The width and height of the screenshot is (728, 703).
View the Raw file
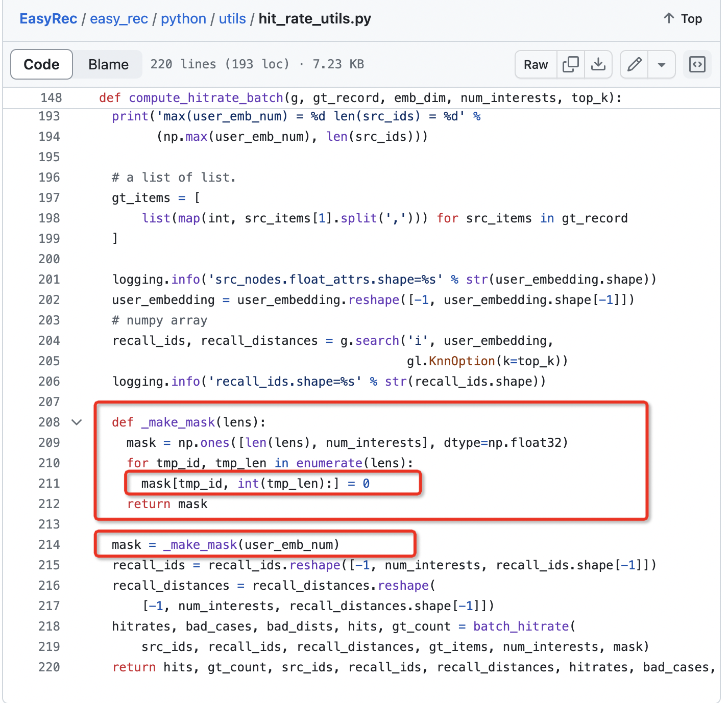tap(536, 64)
